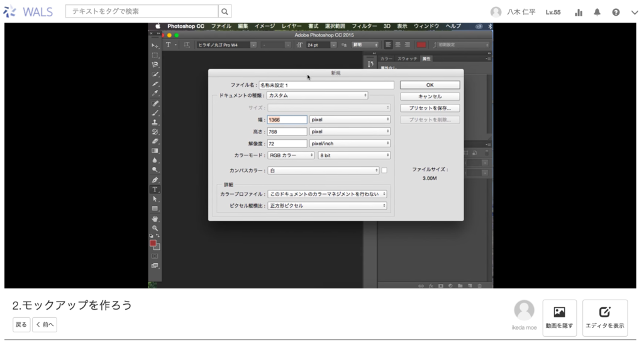Click エディタを表示 button

(x=604, y=318)
